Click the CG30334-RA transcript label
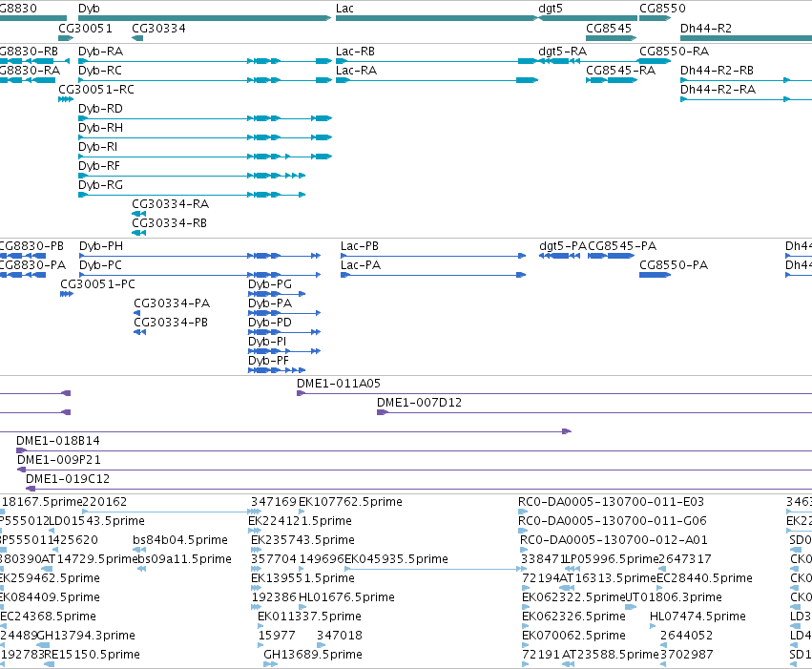 pos(171,204)
